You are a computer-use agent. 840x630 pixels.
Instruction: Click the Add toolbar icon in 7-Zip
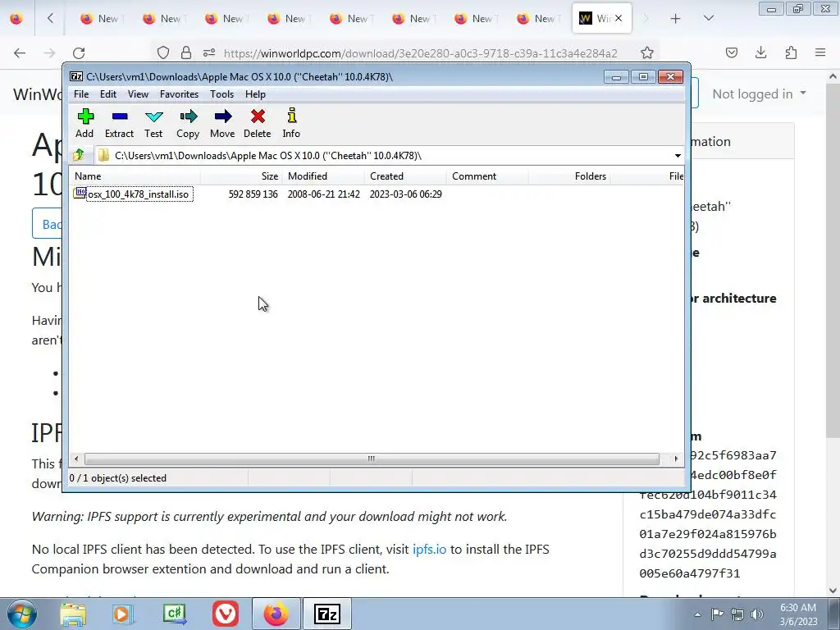[x=84, y=123]
